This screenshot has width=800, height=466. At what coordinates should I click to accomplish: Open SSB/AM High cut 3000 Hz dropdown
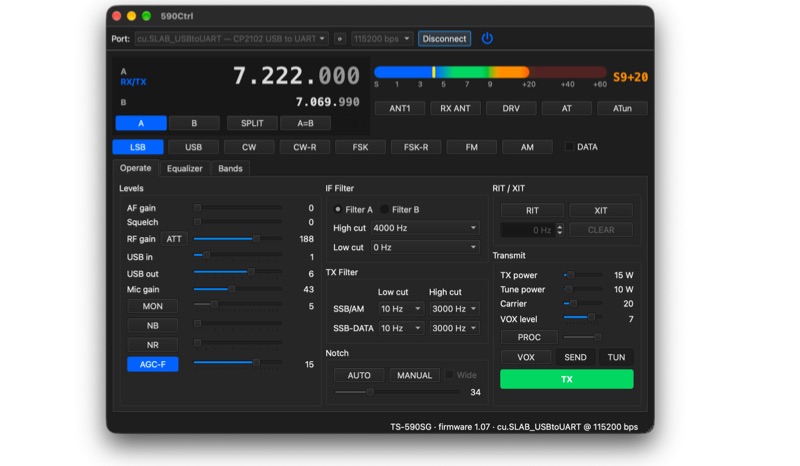point(454,309)
